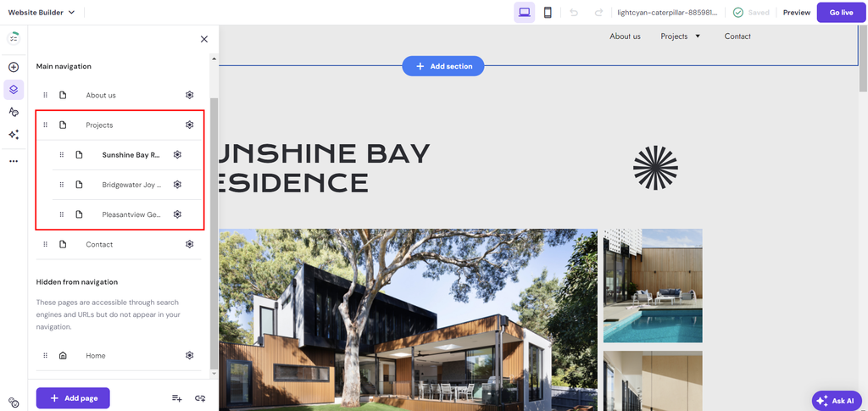Open settings gear for About us page
Image resolution: width=868 pixels, height=411 pixels.
(190, 95)
